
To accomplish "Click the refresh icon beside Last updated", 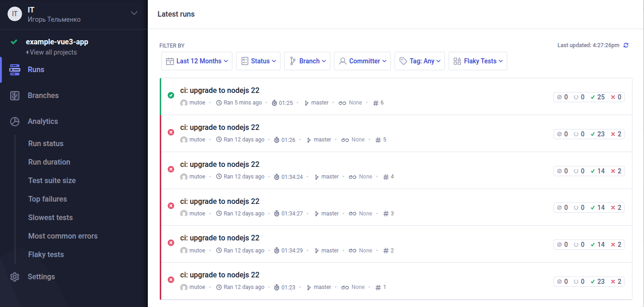I will (x=626, y=45).
